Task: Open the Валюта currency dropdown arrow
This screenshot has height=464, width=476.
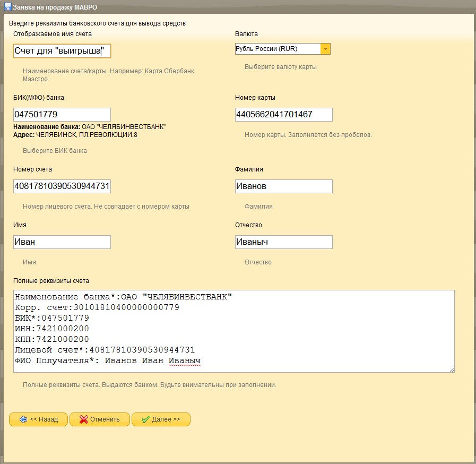Action: [325, 49]
